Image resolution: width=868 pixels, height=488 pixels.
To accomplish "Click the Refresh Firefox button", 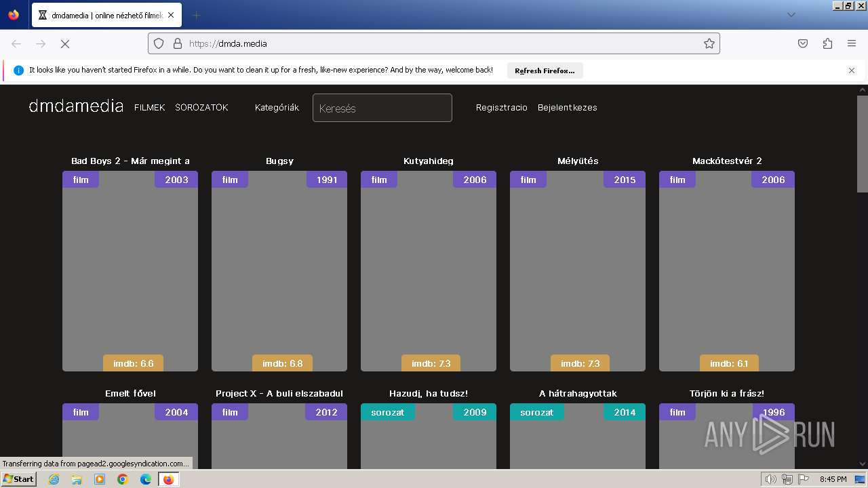I will click(545, 70).
